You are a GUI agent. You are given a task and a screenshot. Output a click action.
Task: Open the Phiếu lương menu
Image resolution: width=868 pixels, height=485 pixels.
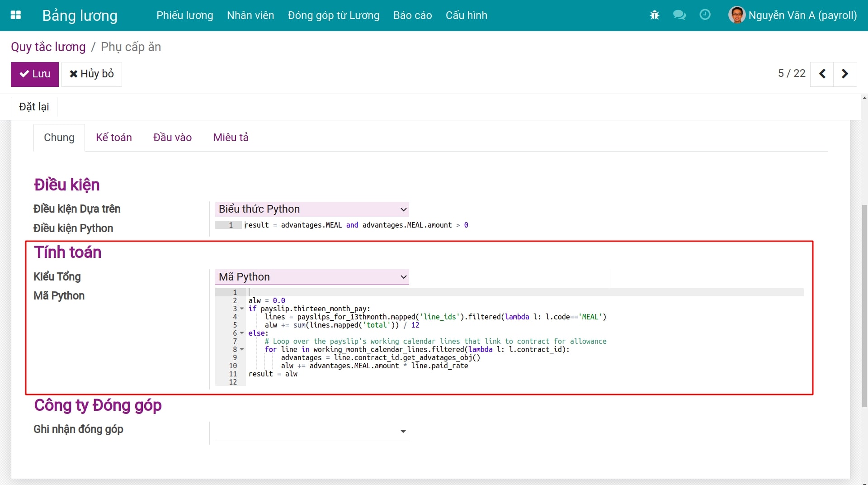click(184, 15)
